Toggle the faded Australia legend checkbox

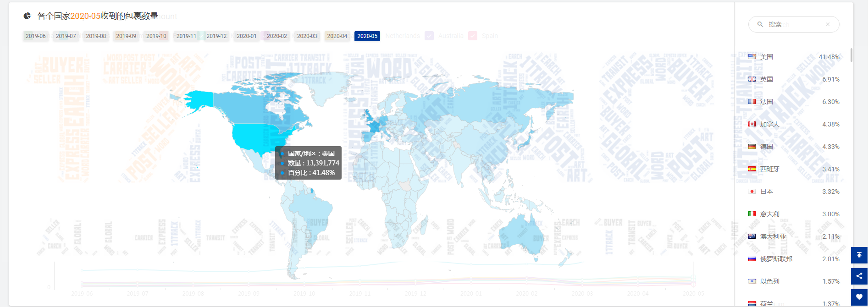click(x=429, y=36)
